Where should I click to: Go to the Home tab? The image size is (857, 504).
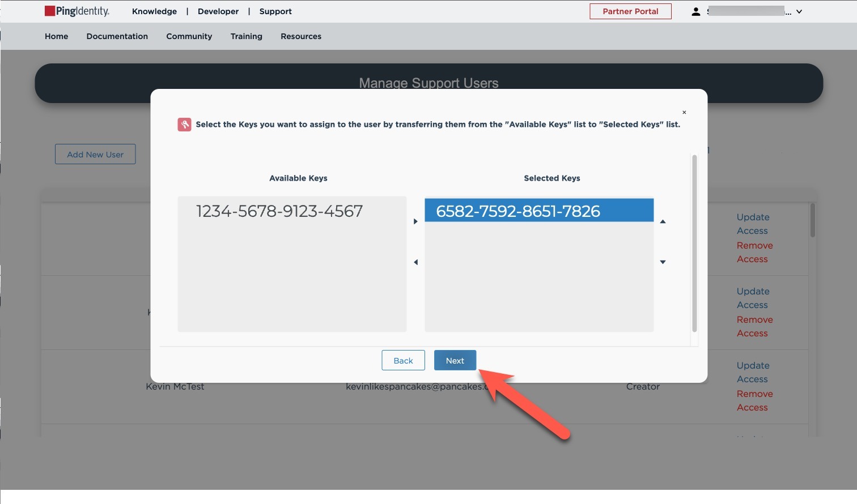pos(57,36)
